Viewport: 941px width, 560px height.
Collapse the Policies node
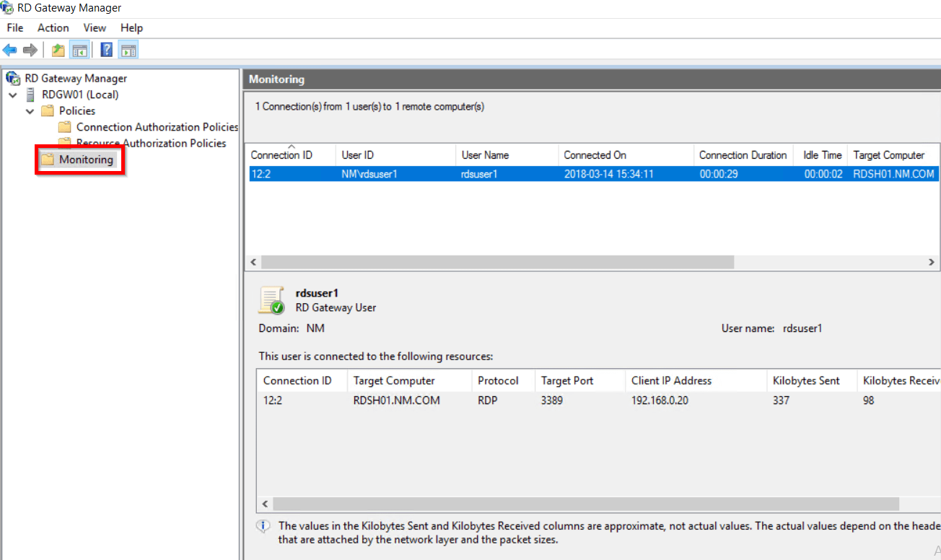[30, 110]
